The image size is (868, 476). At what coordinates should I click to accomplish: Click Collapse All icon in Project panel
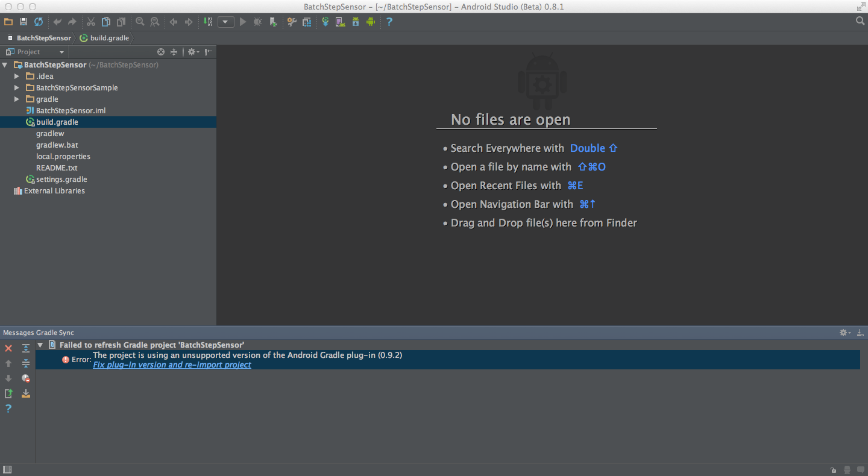click(x=174, y=52)
